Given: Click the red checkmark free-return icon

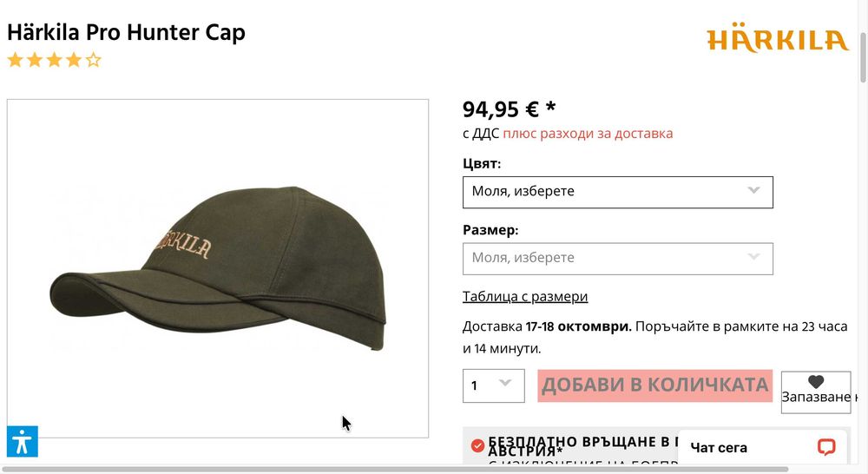Looking at the screenshot, I should click(477, 445).
